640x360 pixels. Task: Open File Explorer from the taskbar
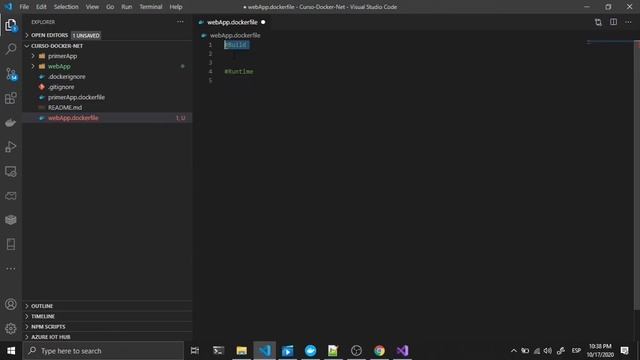coord(242,351)
